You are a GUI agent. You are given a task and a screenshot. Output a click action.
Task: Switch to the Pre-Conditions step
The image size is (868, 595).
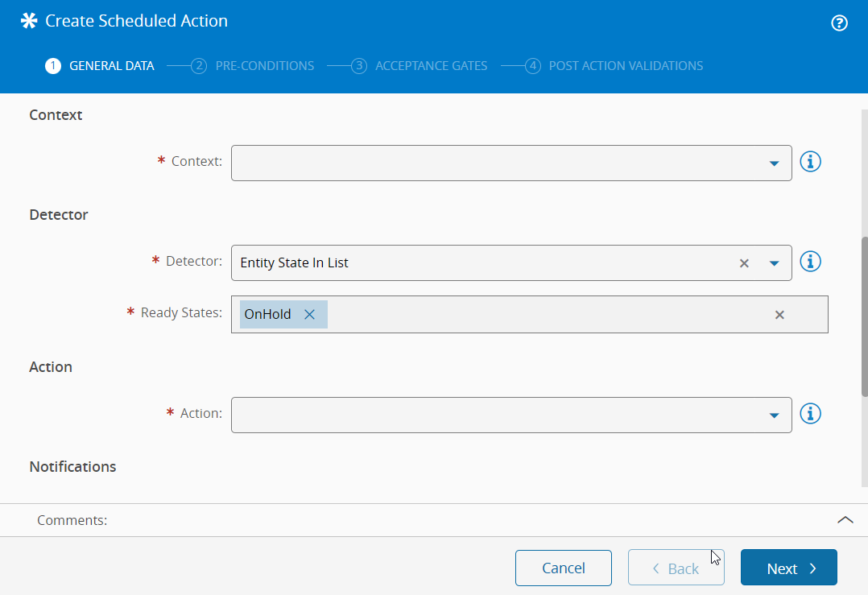click(x=253, y=66)
